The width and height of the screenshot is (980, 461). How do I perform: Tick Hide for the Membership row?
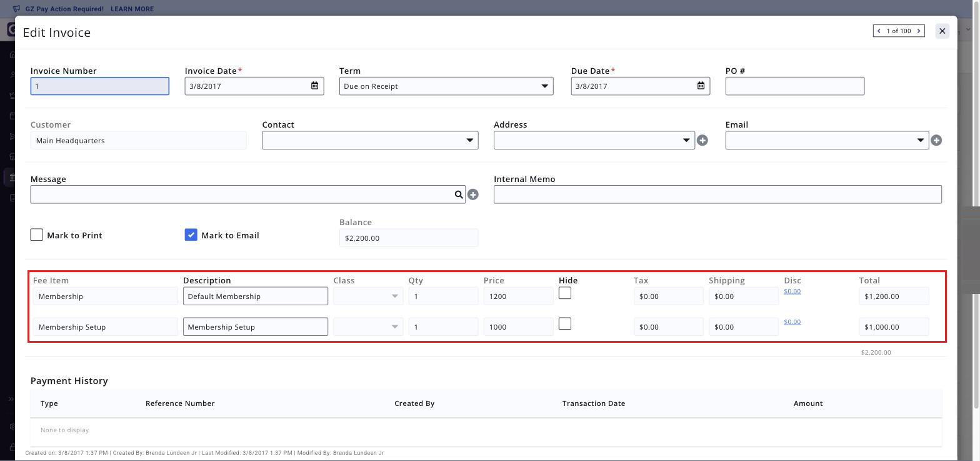pos(565,293)
